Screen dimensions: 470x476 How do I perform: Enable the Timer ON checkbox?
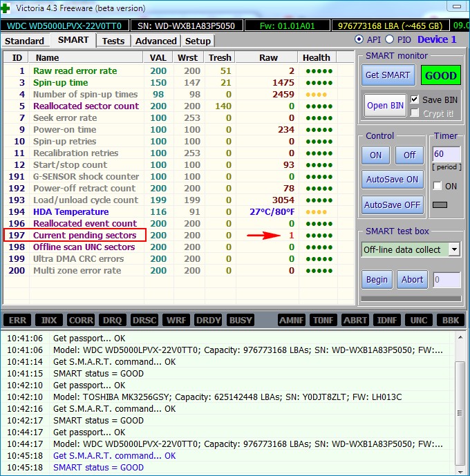click(x=437, y=186)
